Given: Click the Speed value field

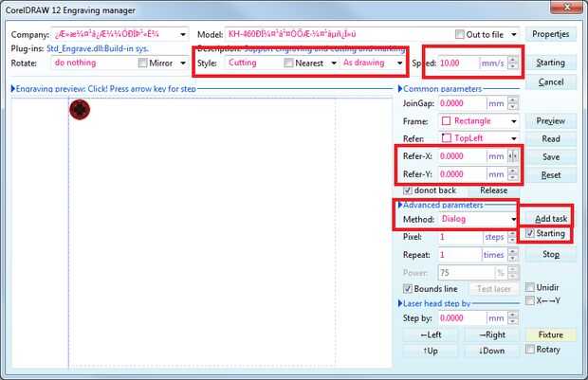Looking at the screenshot, I should coord(458,63).
